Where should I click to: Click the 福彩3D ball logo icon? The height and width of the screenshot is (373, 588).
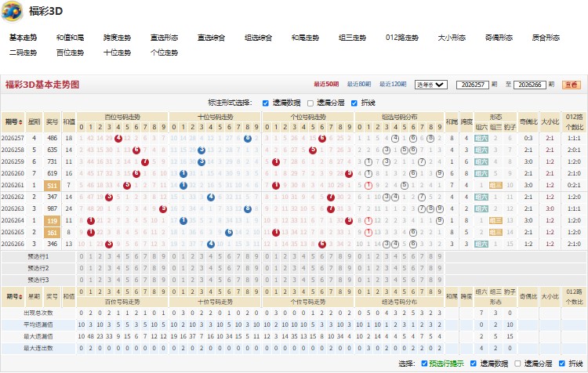(12, 11)
